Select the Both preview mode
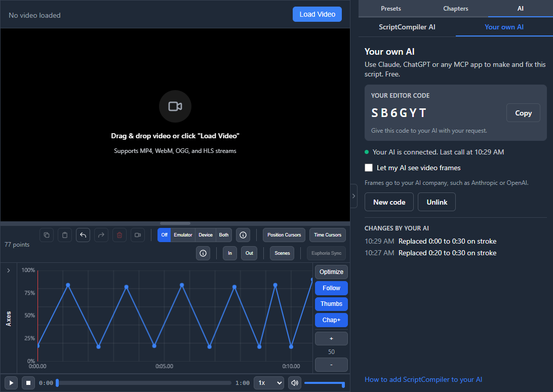Viewport: 553px width, 392px height. click(224, 235)
